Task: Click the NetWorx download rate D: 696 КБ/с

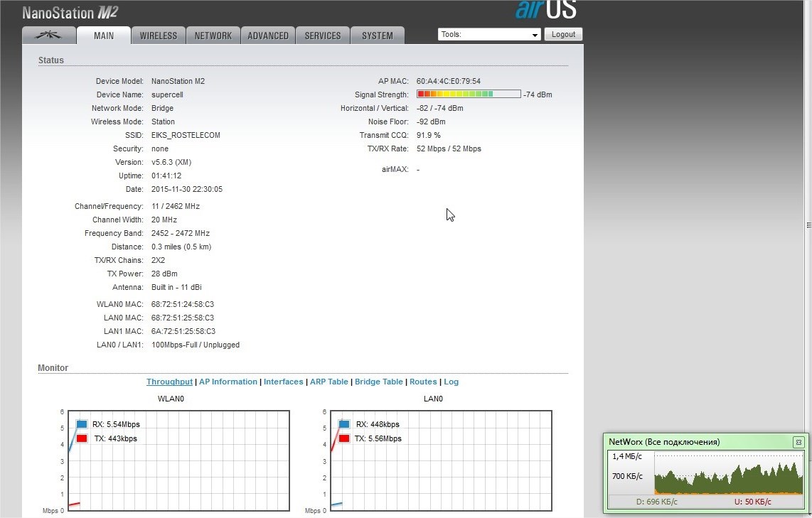Action: (x=657, y=502)
